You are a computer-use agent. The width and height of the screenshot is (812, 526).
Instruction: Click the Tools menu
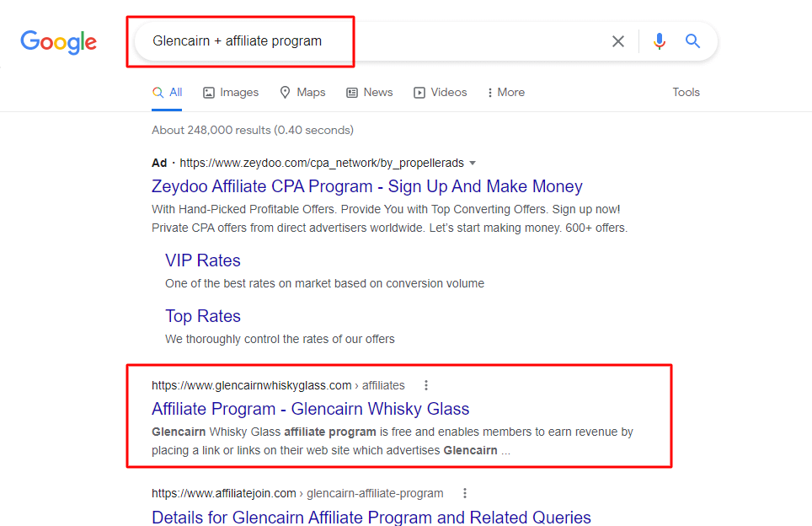[x=686, y=92]
